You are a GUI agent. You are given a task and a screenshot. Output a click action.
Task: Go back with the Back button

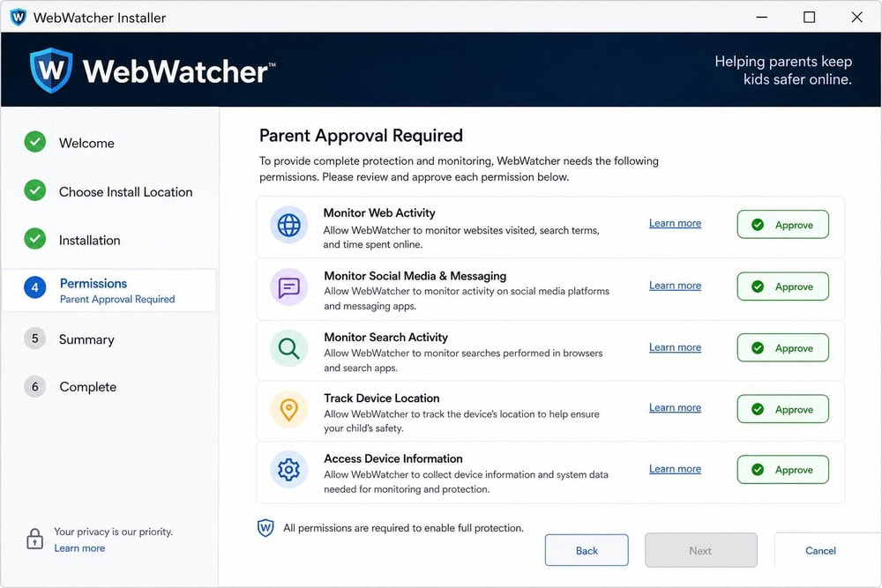pos(587,550)
